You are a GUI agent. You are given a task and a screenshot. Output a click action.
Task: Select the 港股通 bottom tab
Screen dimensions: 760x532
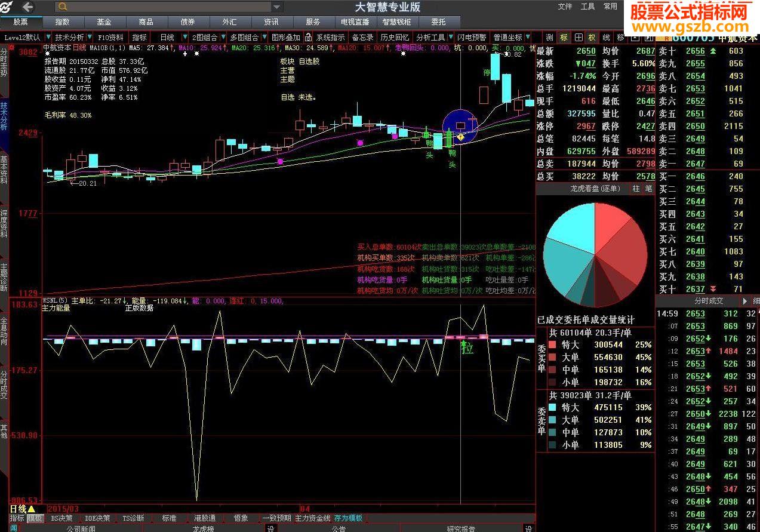[x=205, y=518]
